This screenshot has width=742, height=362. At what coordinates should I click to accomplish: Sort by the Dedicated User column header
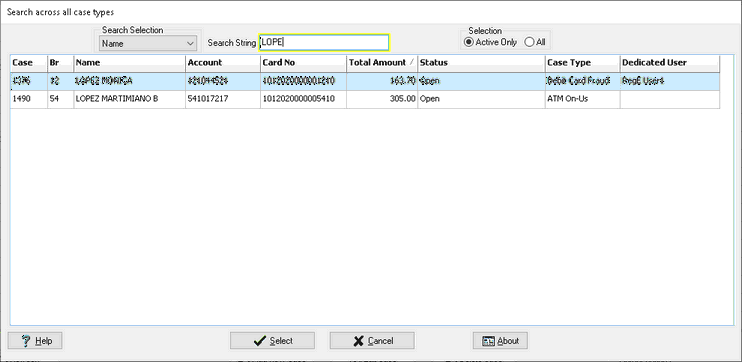tap(670, 63)
